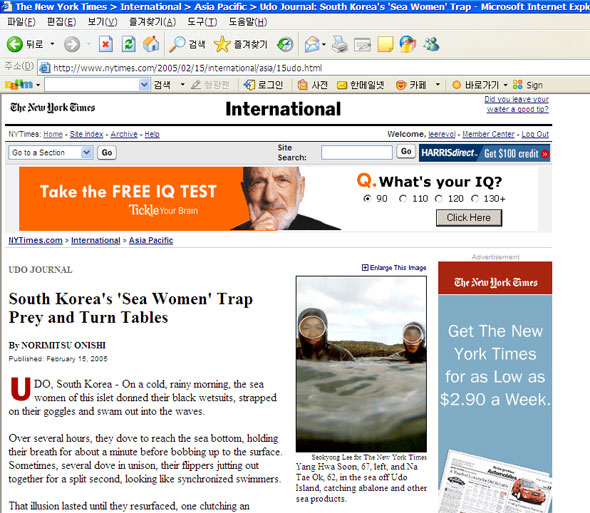Select the 110 IQ radio button
590x513 pixels.
403,198
